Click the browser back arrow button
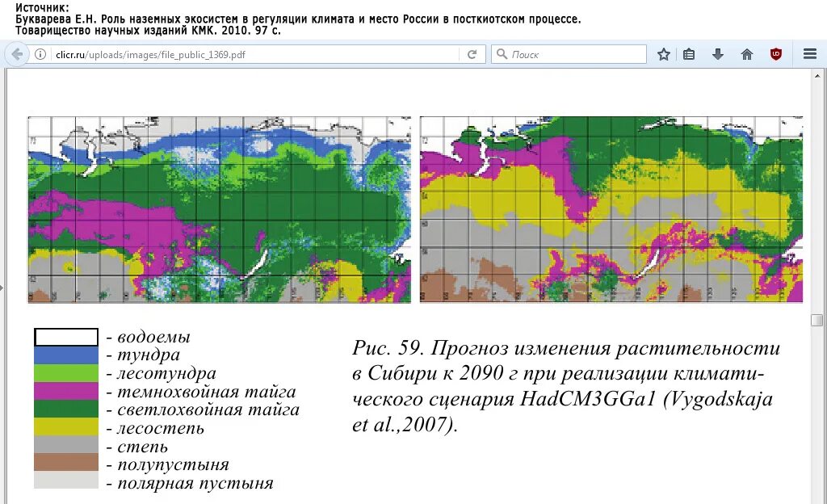Viewport: 827px width, 504px height. click(17, 54)
